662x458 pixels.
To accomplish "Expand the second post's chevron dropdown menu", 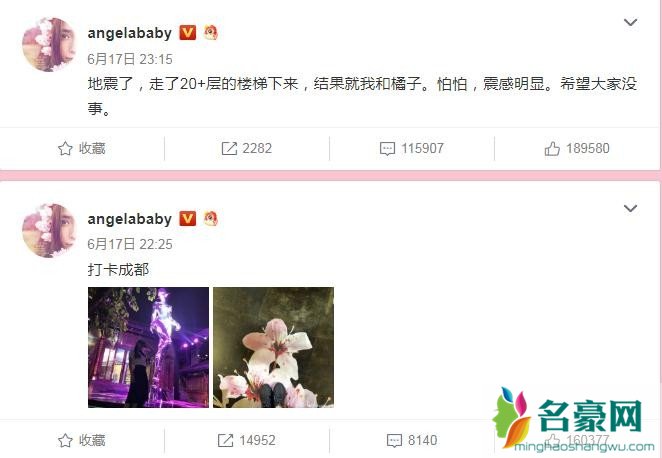I will point(630,208).
